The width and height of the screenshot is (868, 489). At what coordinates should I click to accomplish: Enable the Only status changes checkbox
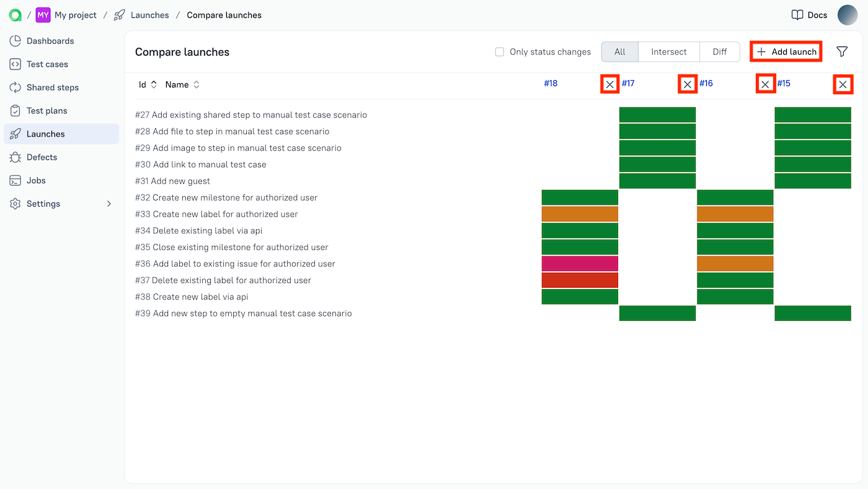(499, 52)
